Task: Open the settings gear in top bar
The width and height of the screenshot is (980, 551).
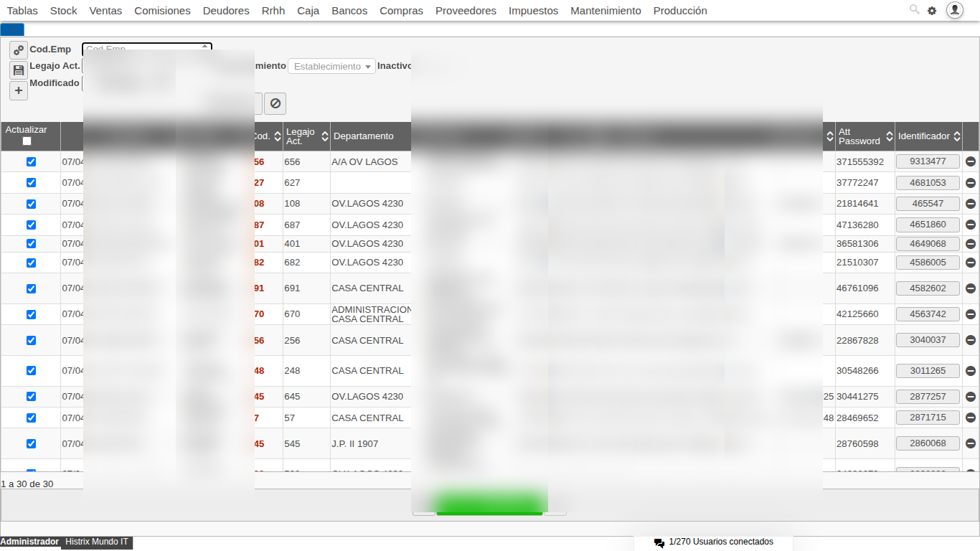Action: click(x=932, y=11)
